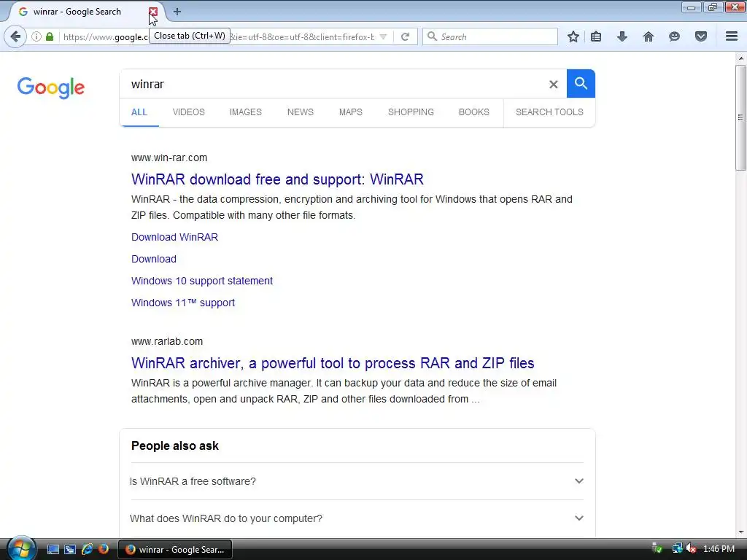Open 'WinRAR download free and support' result
747x560 pixels.
277,179
